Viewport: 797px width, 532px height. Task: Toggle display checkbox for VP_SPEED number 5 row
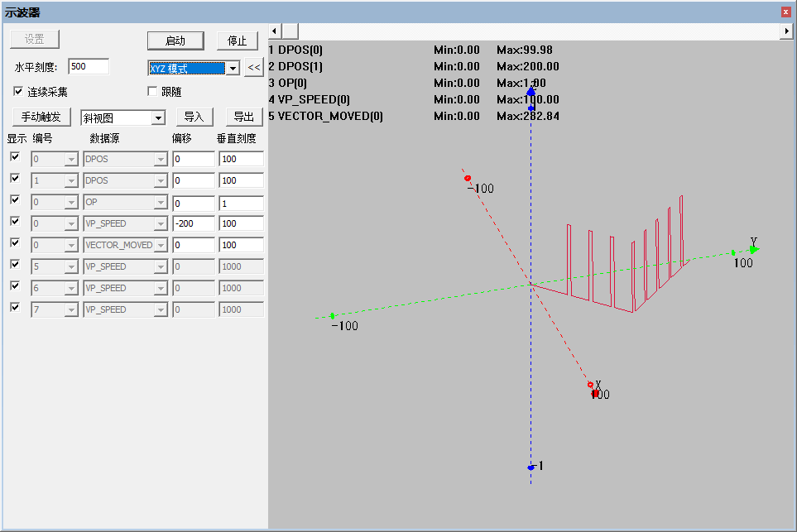tap(15, 264)
